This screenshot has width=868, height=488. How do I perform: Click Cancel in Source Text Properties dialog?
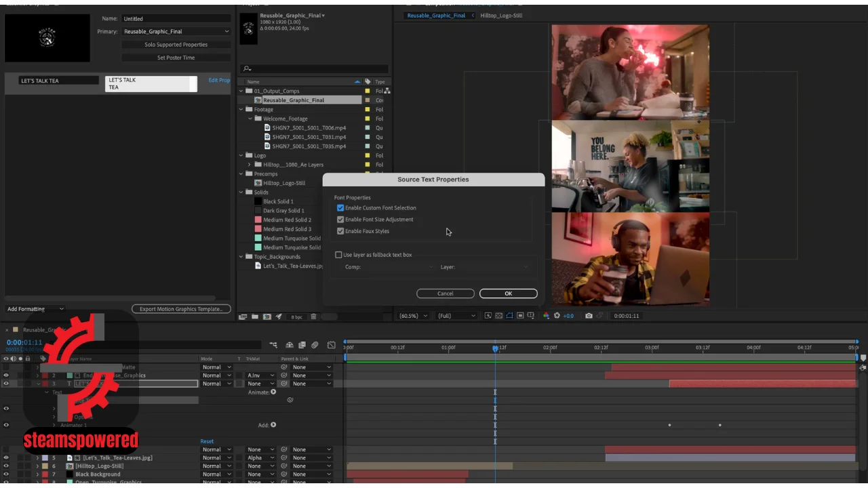pyautogui.click(x=446, y=293)
